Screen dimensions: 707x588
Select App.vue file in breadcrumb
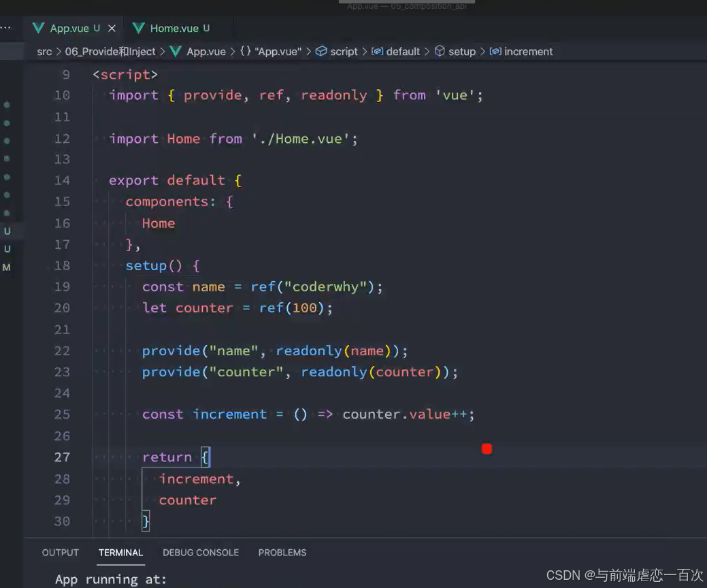[206, 52]
